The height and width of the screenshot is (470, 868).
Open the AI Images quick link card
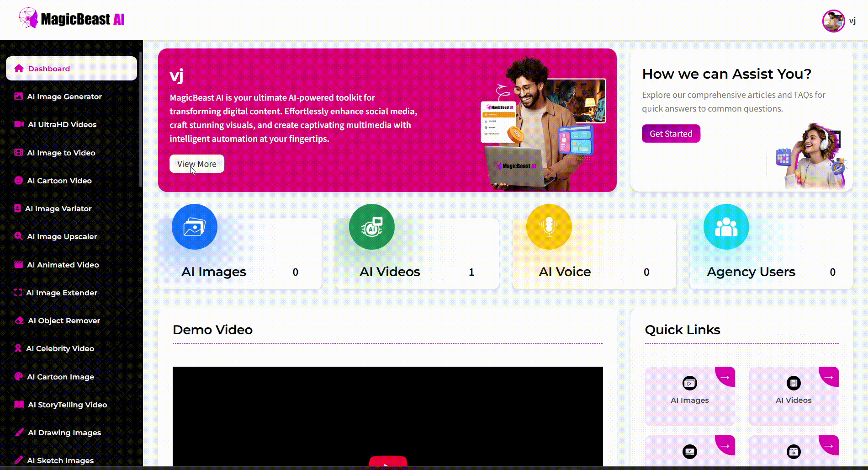coord(690,396)
